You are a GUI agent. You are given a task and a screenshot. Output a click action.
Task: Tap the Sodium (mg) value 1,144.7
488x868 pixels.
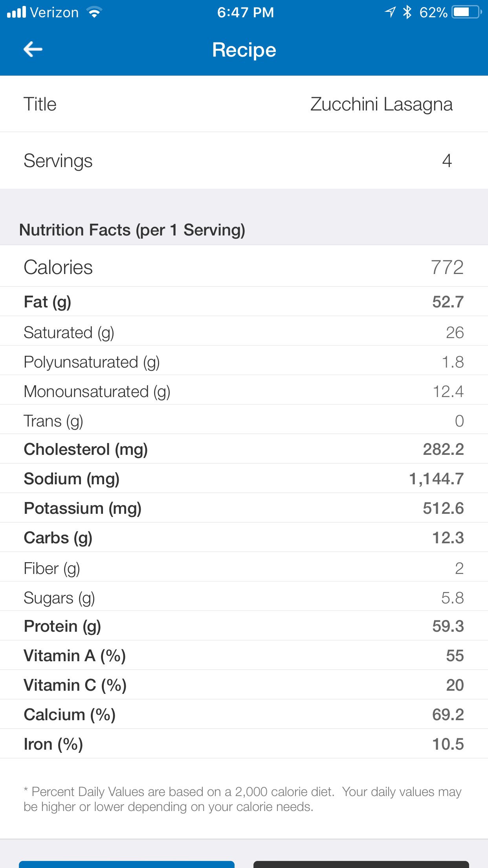[x=436, y=479]
